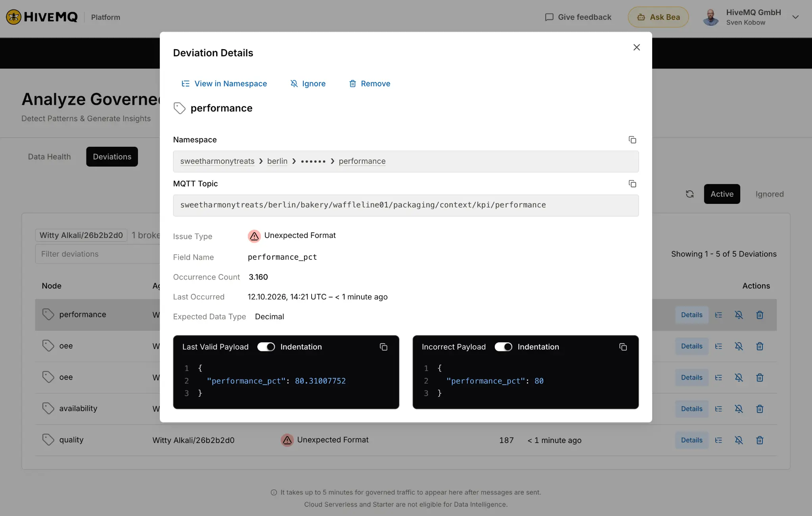View quality row in namespace

click(x=718, y=440)
